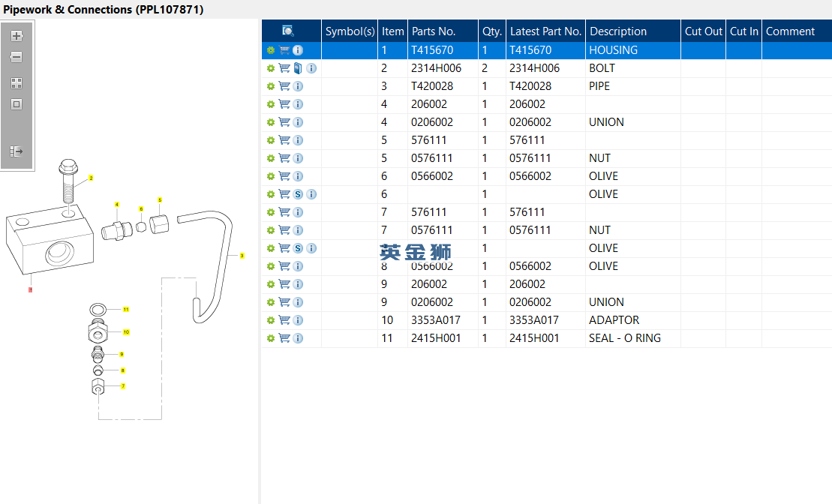This screenshot has width=832, height=504.
Task: Add PIPE T420028 to cart
Action: click(284, 86)
